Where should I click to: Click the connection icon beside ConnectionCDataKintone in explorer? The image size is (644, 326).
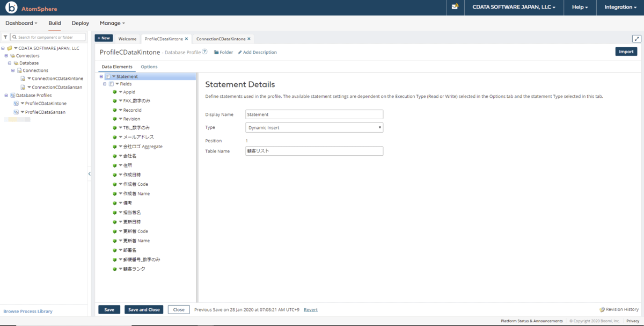pyautogui.click(x=23, y=78)
